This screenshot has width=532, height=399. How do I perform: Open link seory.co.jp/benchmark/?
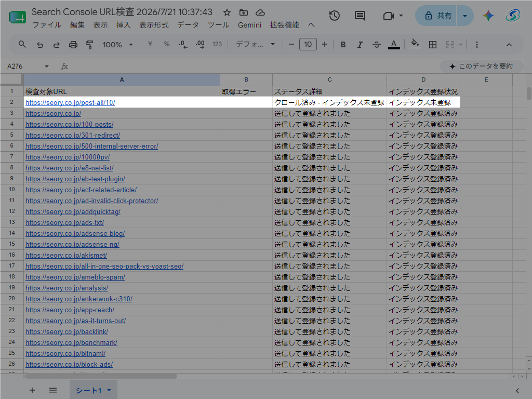pos(71,342)
